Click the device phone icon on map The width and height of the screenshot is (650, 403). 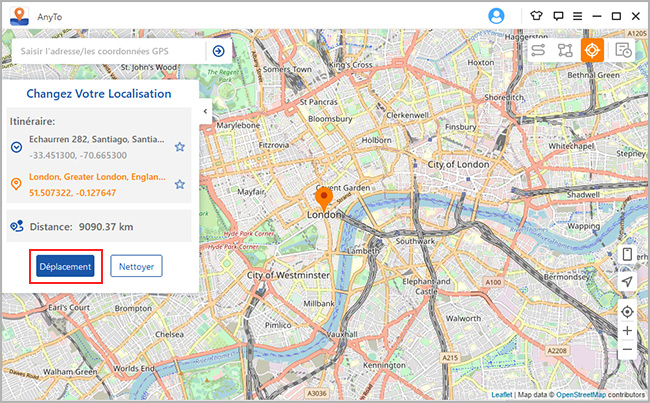click(627, 254)
